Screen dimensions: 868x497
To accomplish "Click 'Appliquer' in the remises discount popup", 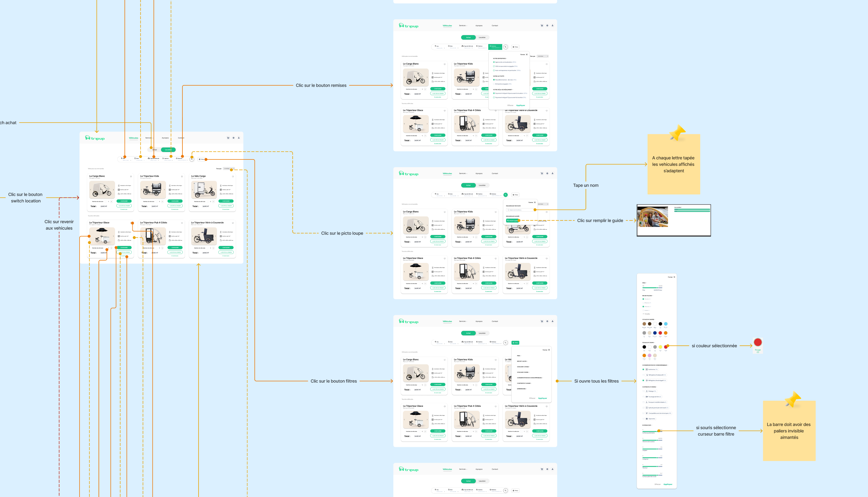I will tap(520, 106).
